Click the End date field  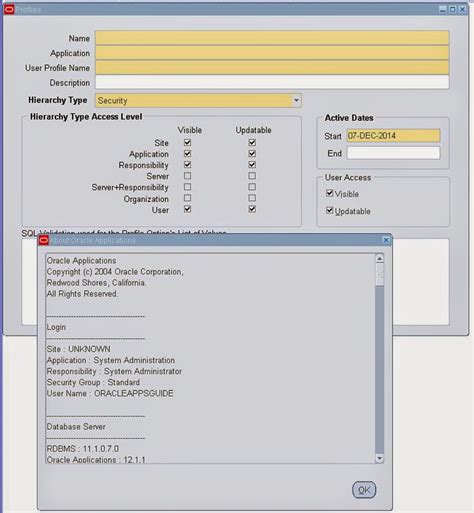tap(393, 153)
